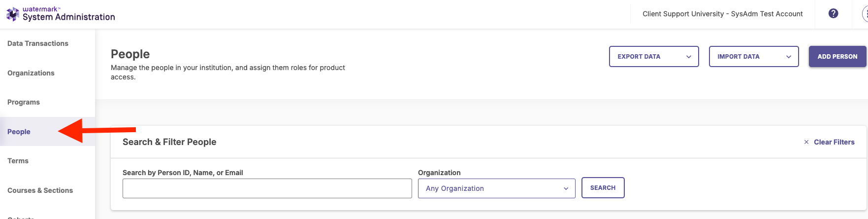868x219 pixels.
Task: Open the Any Organization dropdown
Action: coord(496,188)
